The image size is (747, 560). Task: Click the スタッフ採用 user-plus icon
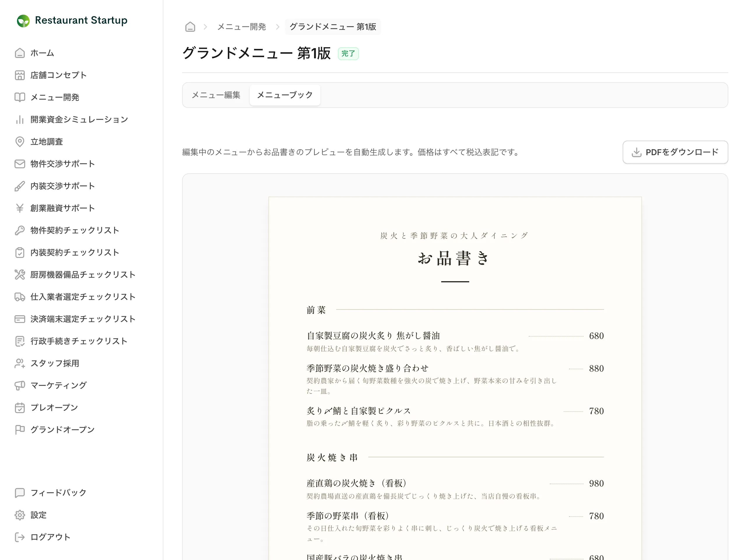(20, 363)
